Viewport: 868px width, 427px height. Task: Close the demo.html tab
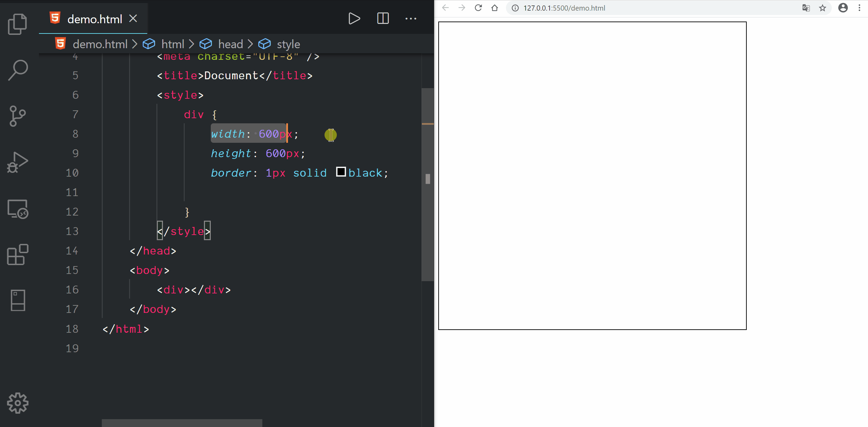133,18
